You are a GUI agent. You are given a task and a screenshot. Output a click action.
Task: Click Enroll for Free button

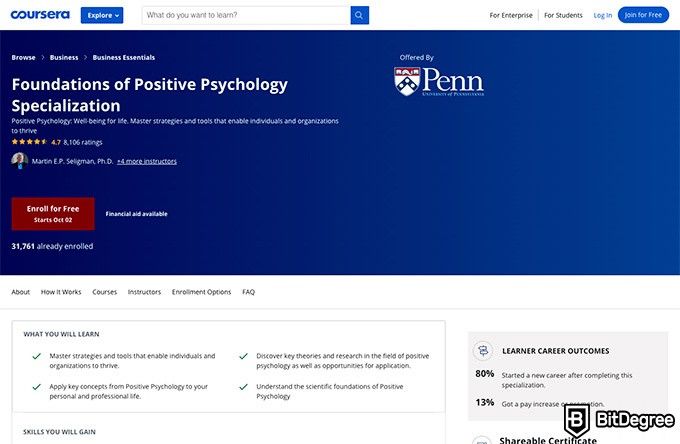click(x=53, y=214)
